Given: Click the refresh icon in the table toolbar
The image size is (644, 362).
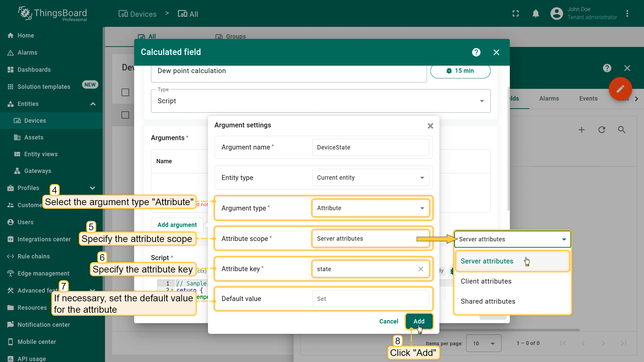Looking at the screenshot, I should click(x=602, y=130).
